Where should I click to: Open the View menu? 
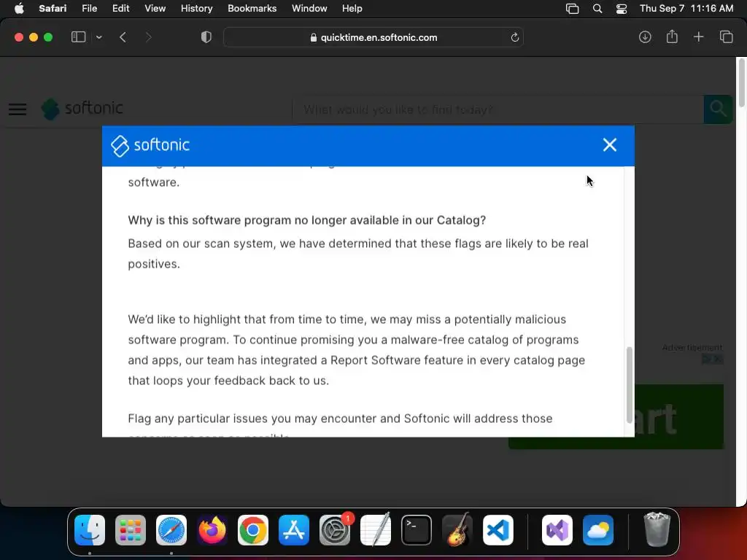[155, 9]
